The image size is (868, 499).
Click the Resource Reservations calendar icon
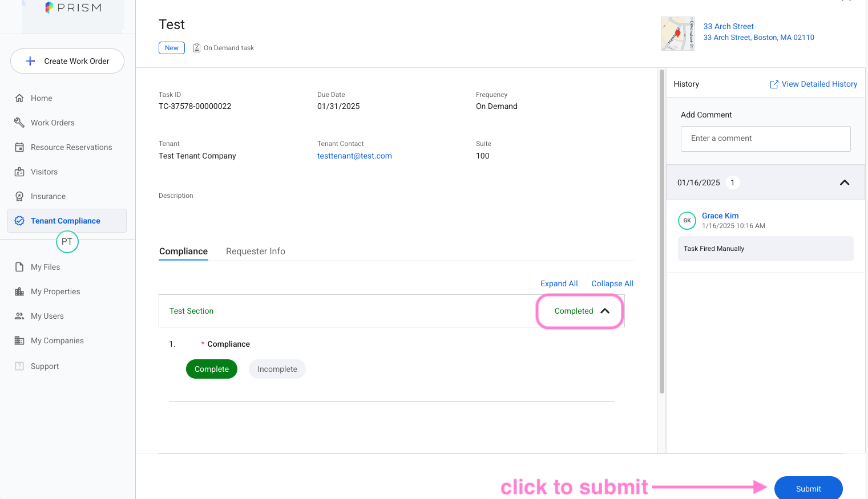[x=19, y=147]
